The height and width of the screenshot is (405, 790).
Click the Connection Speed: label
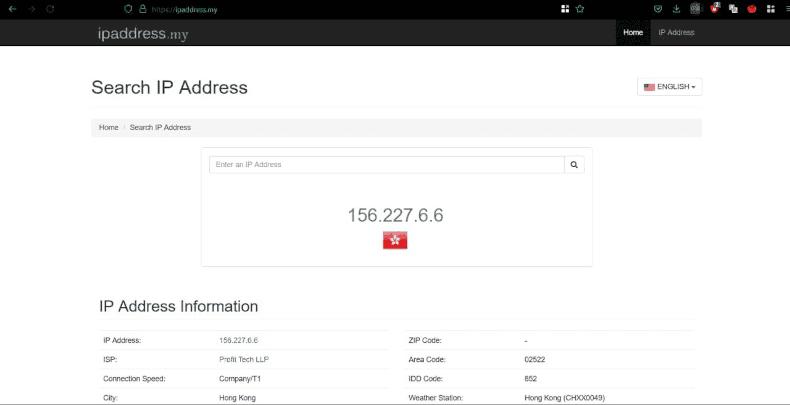pyautogui.click(x=134, y=379)
